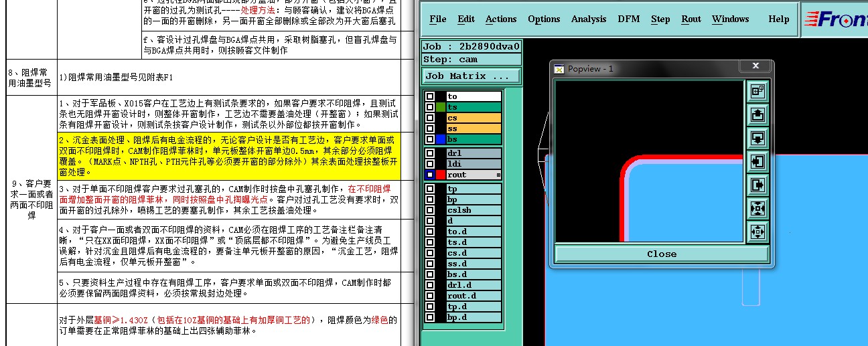Open the Options menu

[x=544, y=19]
